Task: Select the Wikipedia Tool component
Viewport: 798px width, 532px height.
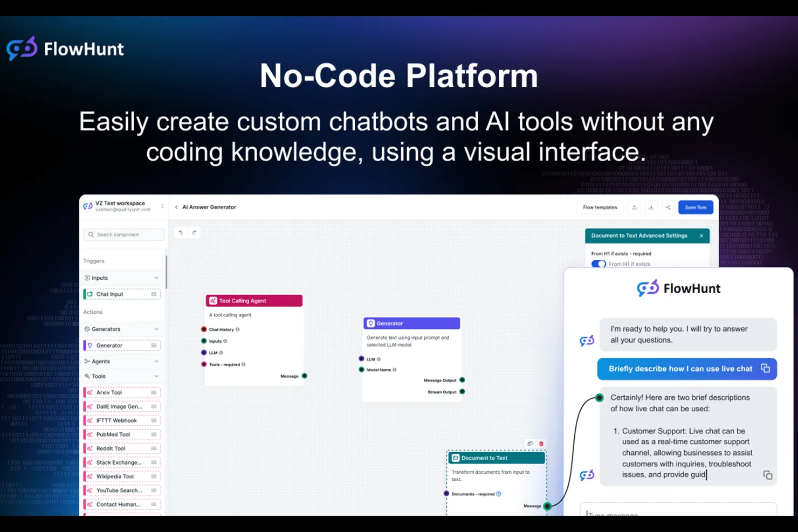Action: (122, 476)
